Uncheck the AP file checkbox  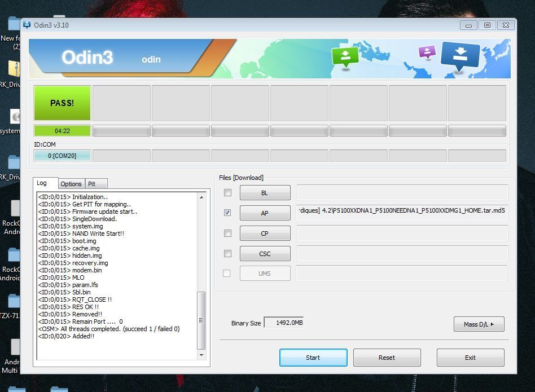227,213
